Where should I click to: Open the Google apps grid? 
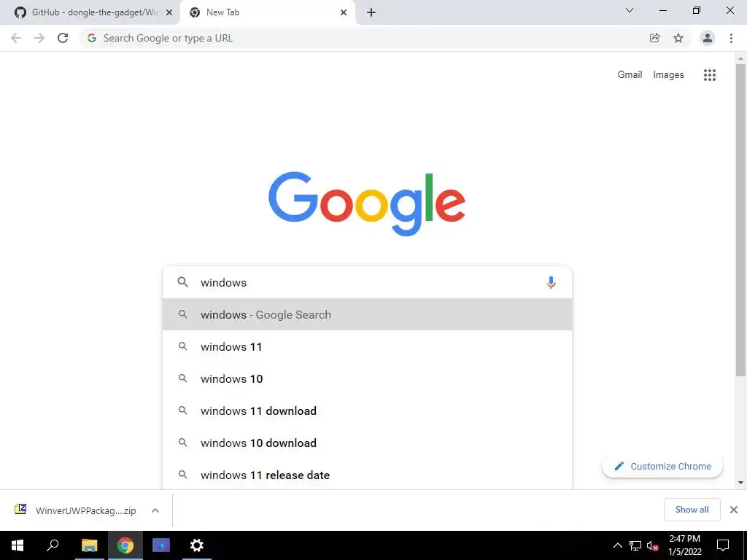pyautogui.click(x=709, y=75)
